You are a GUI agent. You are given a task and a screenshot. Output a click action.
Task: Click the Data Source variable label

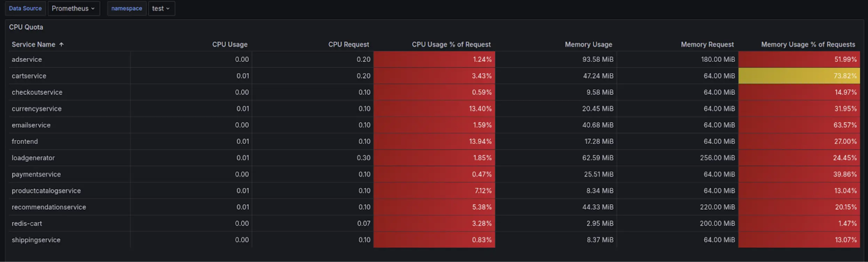click(25, 8)
